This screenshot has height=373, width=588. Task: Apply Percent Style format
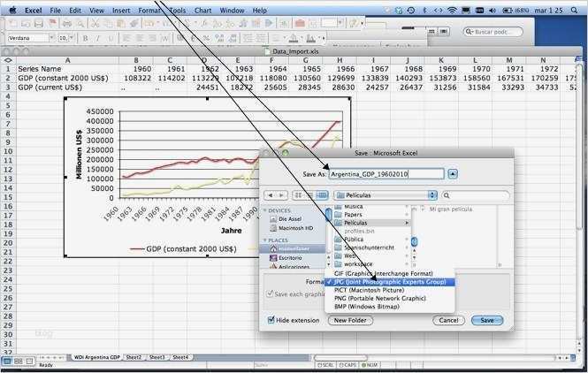(206, 38)
